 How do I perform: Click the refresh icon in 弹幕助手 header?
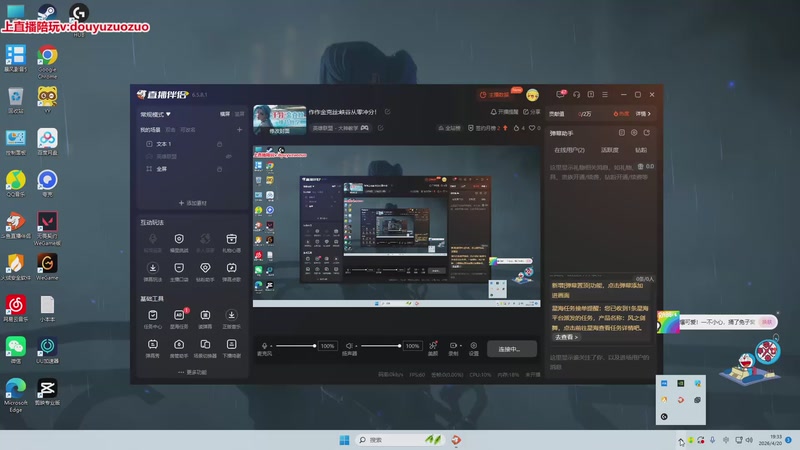[x=647, y=133]
